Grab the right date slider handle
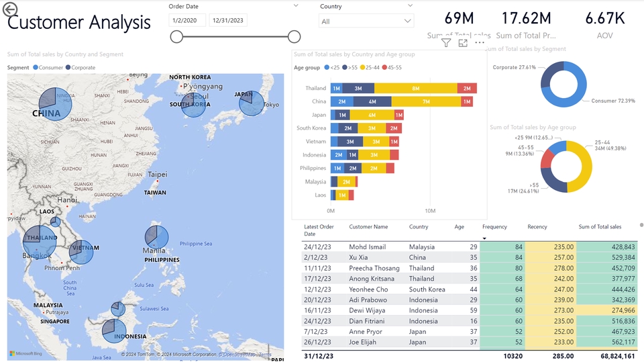644x362 pixels. coord(294,37)
